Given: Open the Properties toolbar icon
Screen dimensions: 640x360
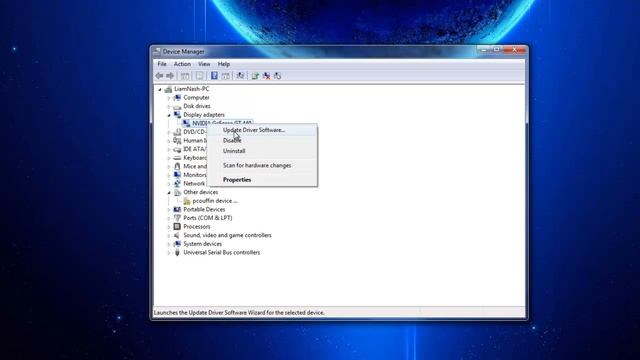Looking at the screenshot, I should (x=200, y=76).
